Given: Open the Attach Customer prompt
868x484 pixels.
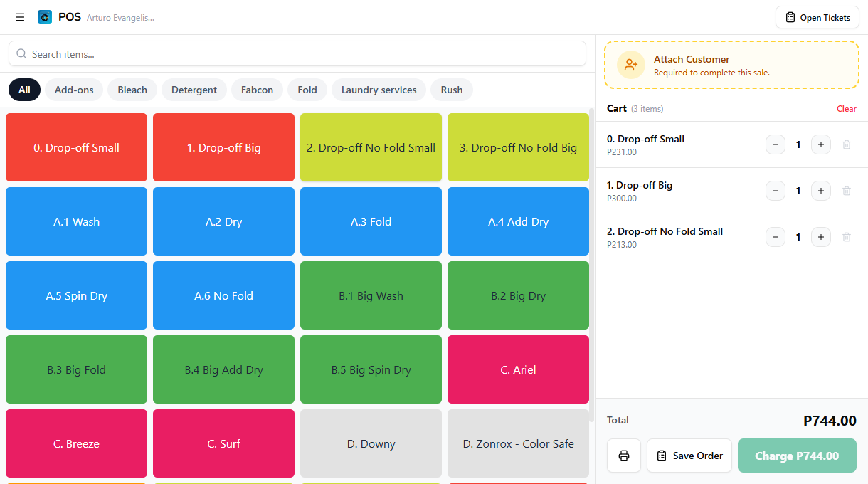Looking at the screenshot, I should click(731, 65).
